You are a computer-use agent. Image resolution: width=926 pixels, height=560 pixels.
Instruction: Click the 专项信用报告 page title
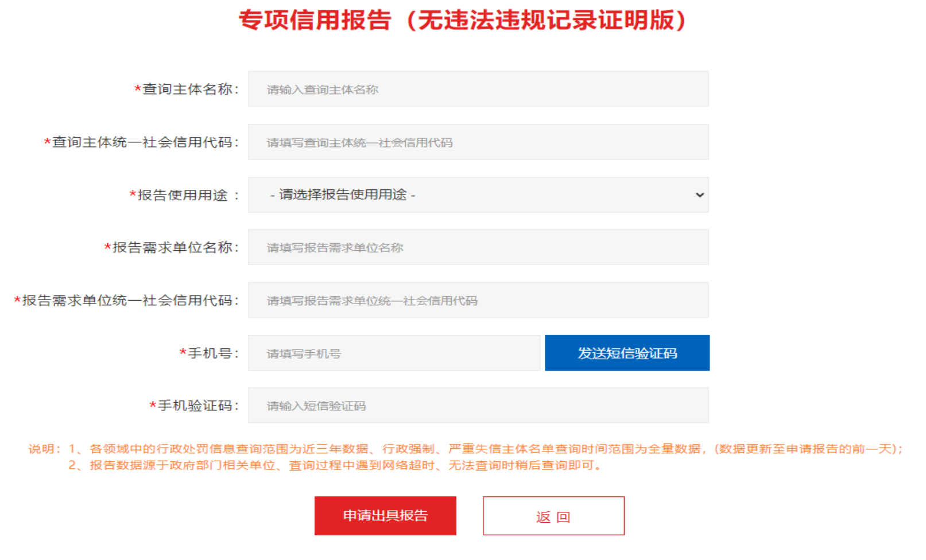tap(462, 21)
